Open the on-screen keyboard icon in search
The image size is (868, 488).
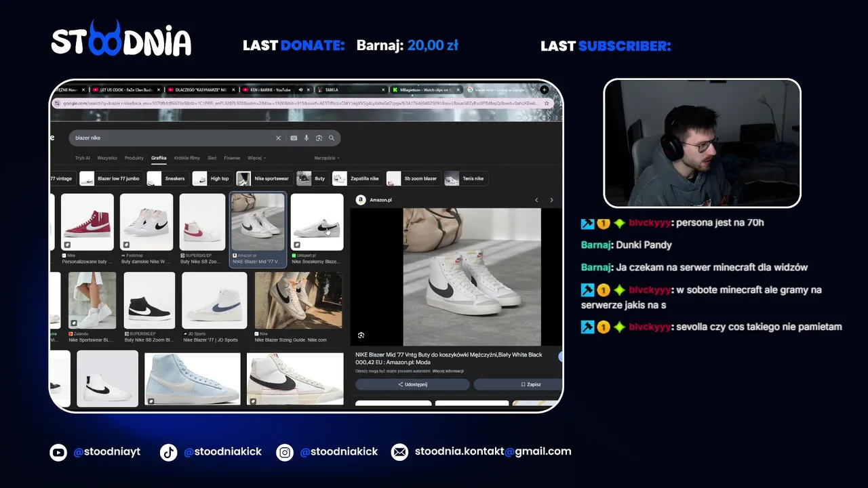coord(294,138)
